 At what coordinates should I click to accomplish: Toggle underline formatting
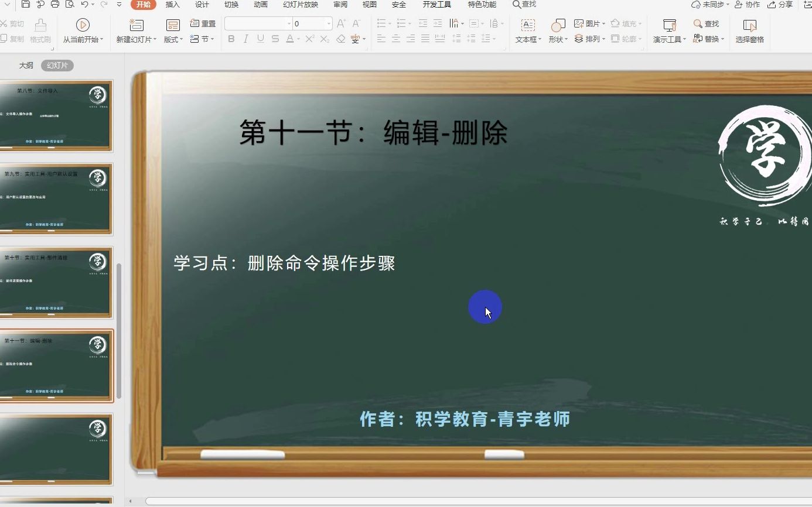260,39
